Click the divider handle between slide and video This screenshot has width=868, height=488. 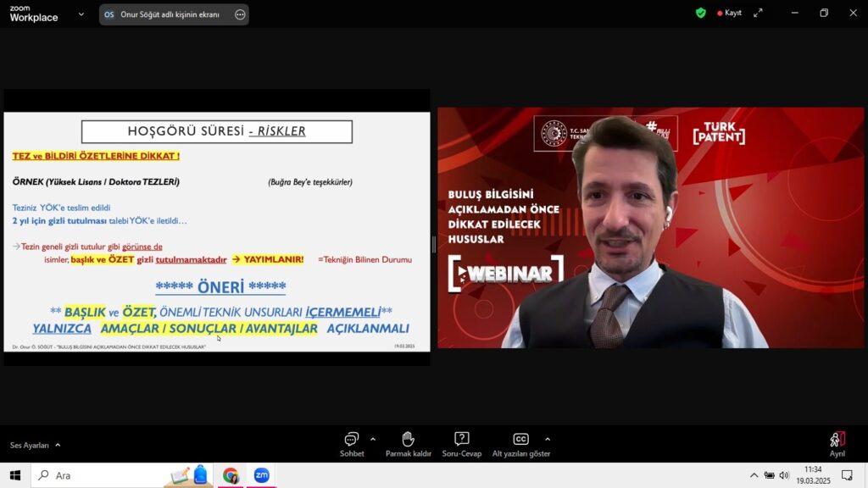pos(433,245)
